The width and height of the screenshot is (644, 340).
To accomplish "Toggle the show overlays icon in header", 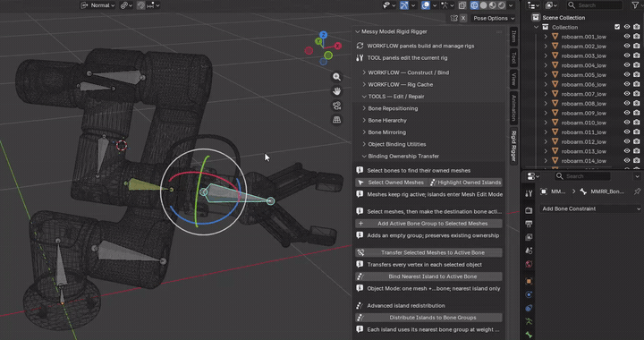I will [426, 5].
